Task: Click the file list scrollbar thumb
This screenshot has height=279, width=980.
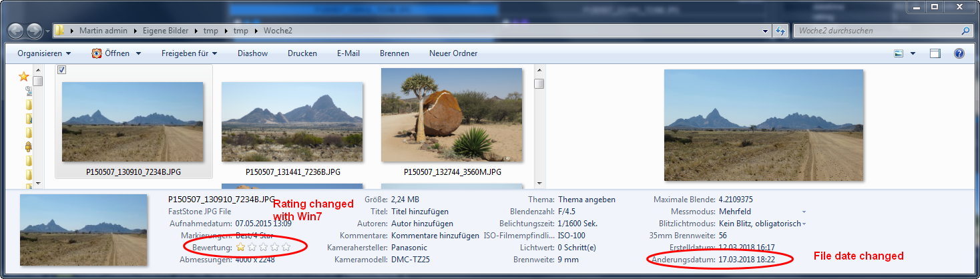Action: pyautogui.click(x=539, y=83)
